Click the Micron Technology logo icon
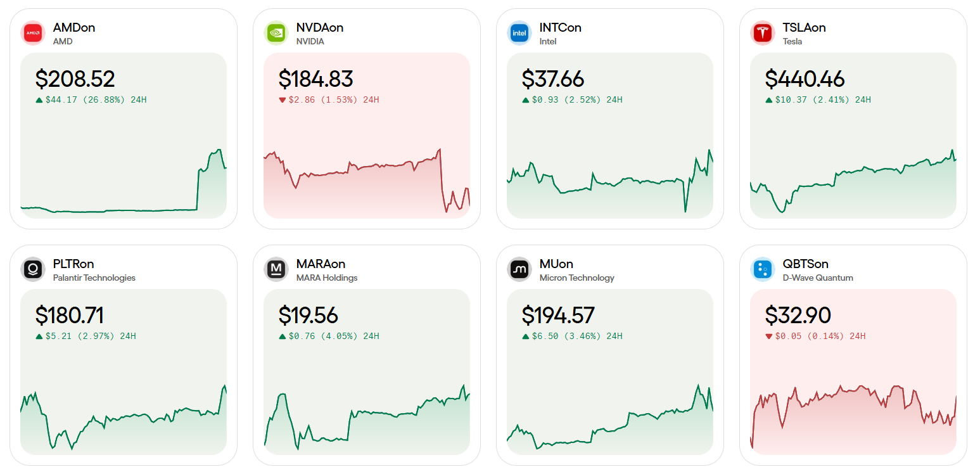Image resolution: width=980 pixels, height=474 pixels. click(519, 269)
